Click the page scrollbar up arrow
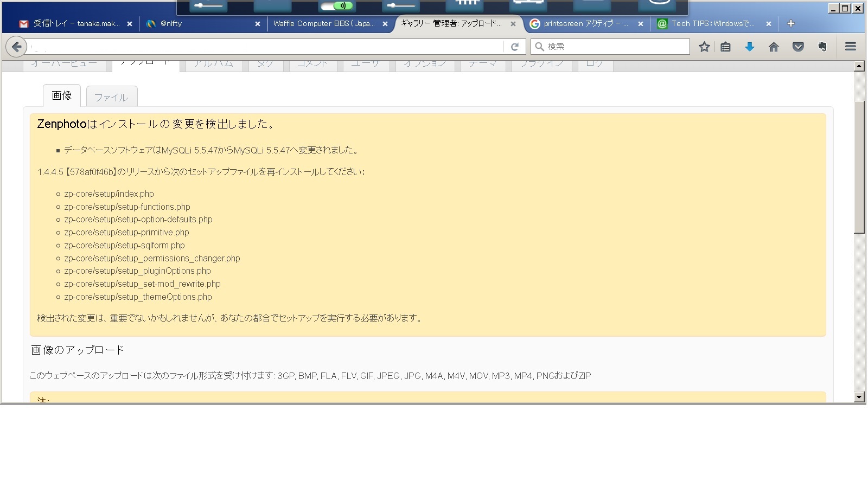This screenshot has width=868, height=488. coord(859,66)
